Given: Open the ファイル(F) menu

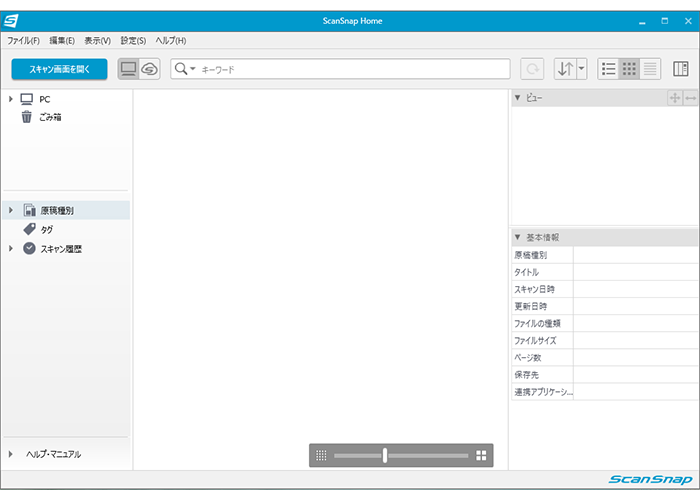Looking at the screenshot, I should tap(23, 40).
